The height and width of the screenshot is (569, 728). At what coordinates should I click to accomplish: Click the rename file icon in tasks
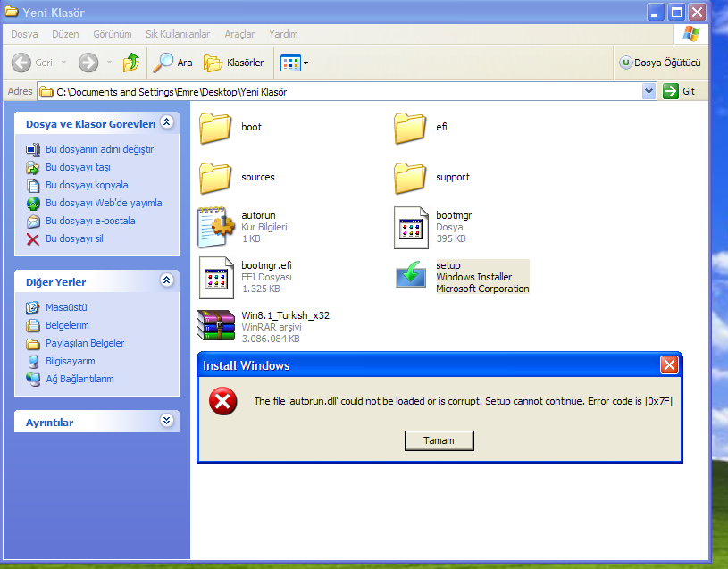[33, 149]
